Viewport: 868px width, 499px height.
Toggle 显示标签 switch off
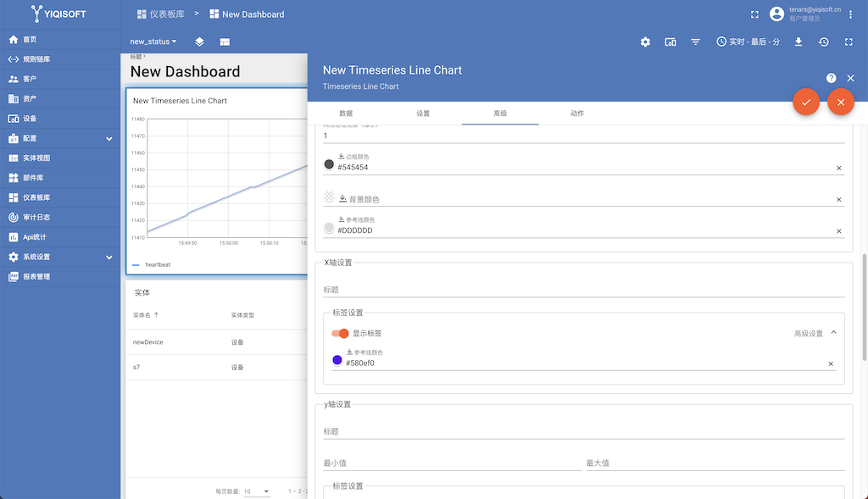[340, 333]
